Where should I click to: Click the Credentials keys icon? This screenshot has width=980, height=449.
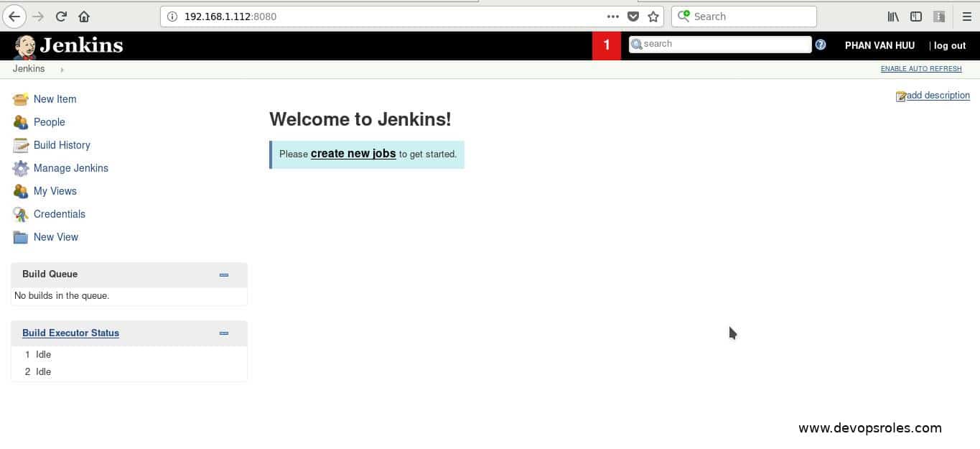(21, 214)
